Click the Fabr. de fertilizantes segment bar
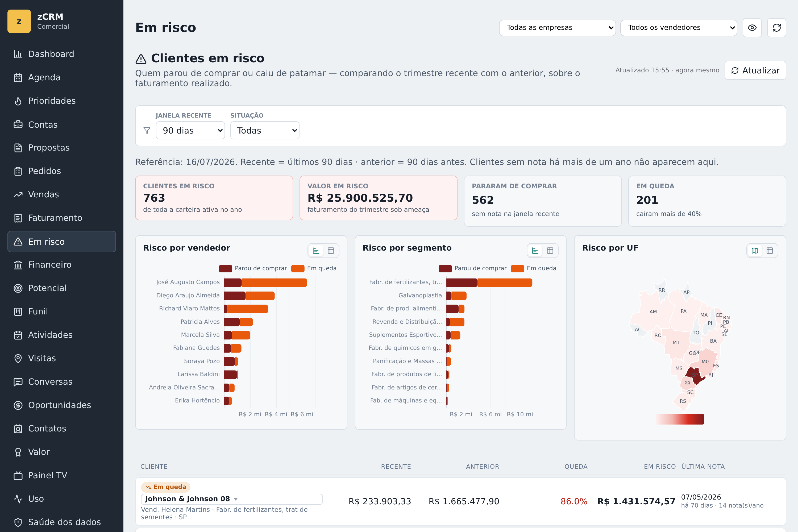The height and width of the screenshot is (532, 798). coord(489,282)
